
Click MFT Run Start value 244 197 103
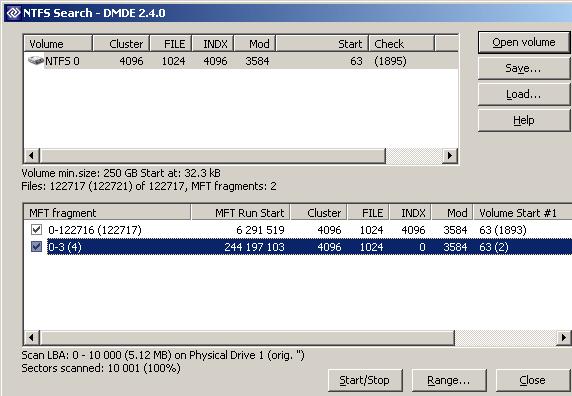pos(254,247)
